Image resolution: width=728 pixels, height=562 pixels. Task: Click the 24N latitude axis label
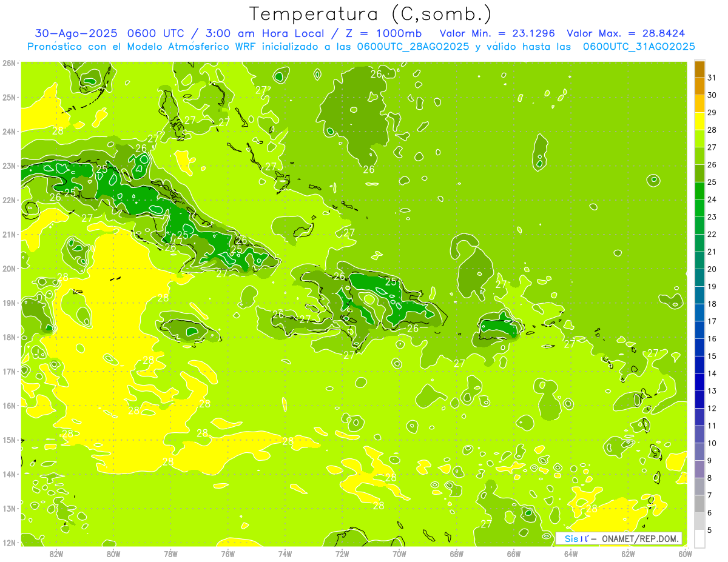pos(9,132)
